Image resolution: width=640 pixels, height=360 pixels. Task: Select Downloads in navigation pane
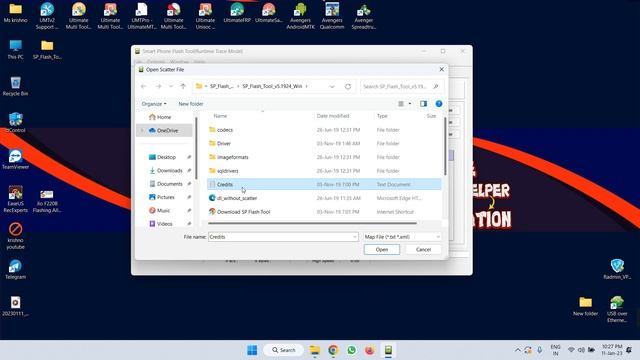tap(169, 171)
